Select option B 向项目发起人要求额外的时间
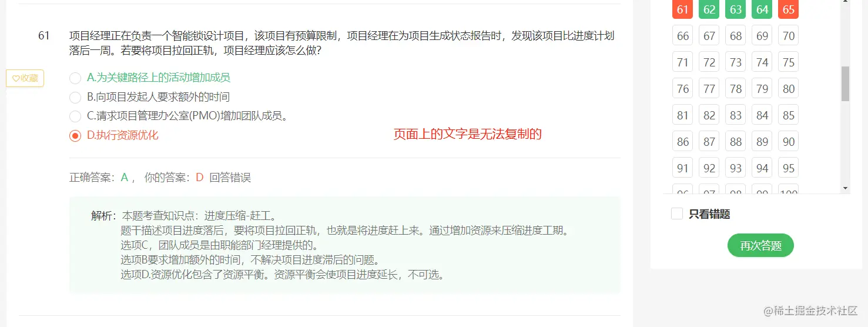Viewport: 868px width, 327px height. pyautogui.click(x=75, y=97)
